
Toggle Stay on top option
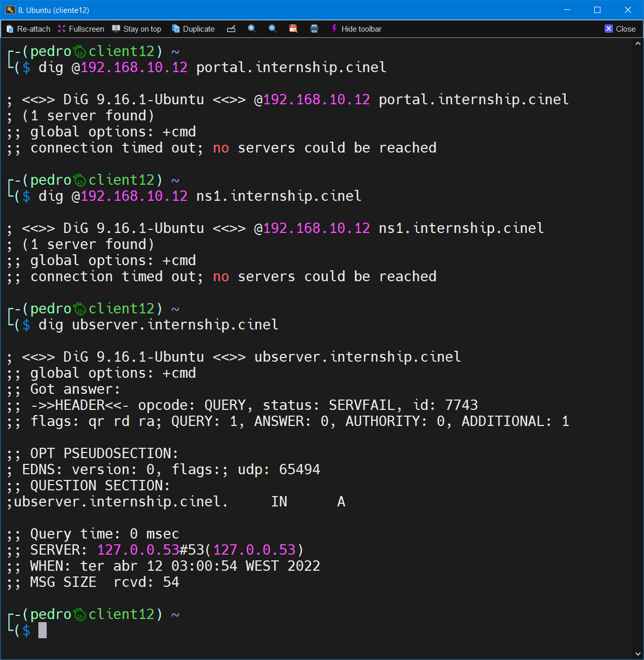(x=137, y=29)
